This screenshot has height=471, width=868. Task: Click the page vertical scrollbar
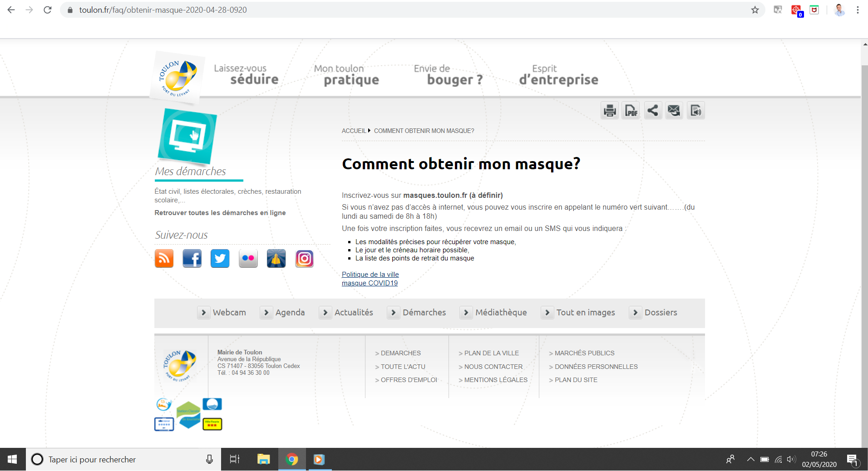tap(864, 227)
